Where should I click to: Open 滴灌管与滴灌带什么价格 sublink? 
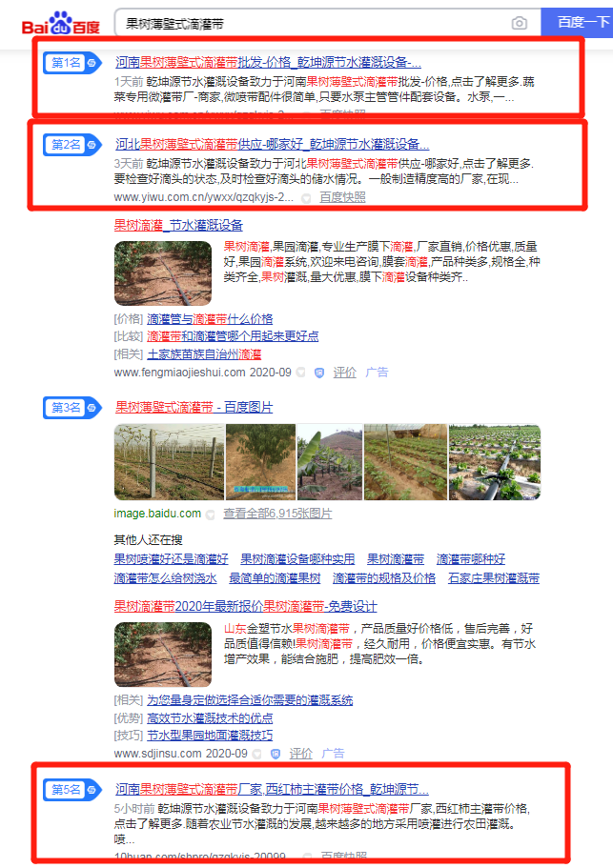pos(210,319)
